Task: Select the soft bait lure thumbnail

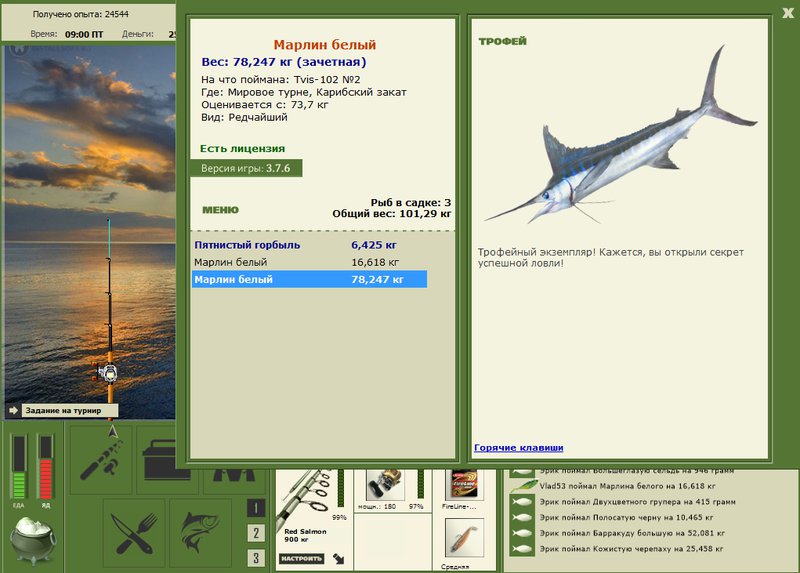Action: (x=464, y=538)
